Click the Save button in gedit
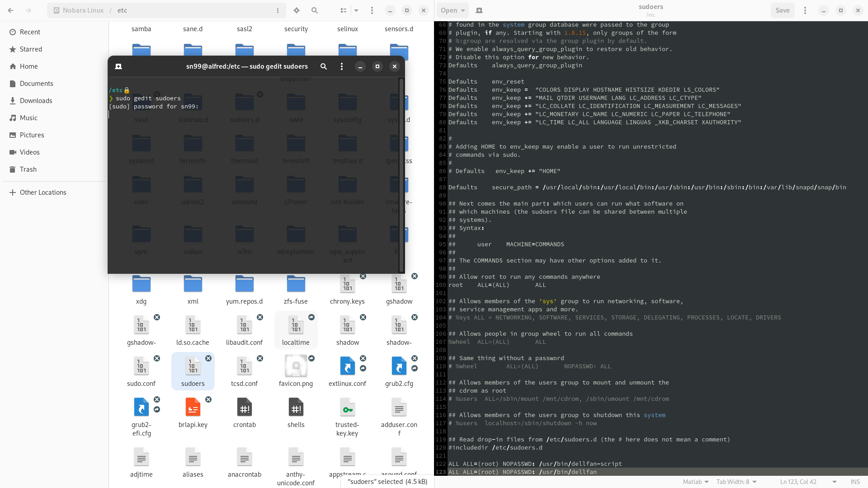Screen dimensions: 868x488 [783, 10]
